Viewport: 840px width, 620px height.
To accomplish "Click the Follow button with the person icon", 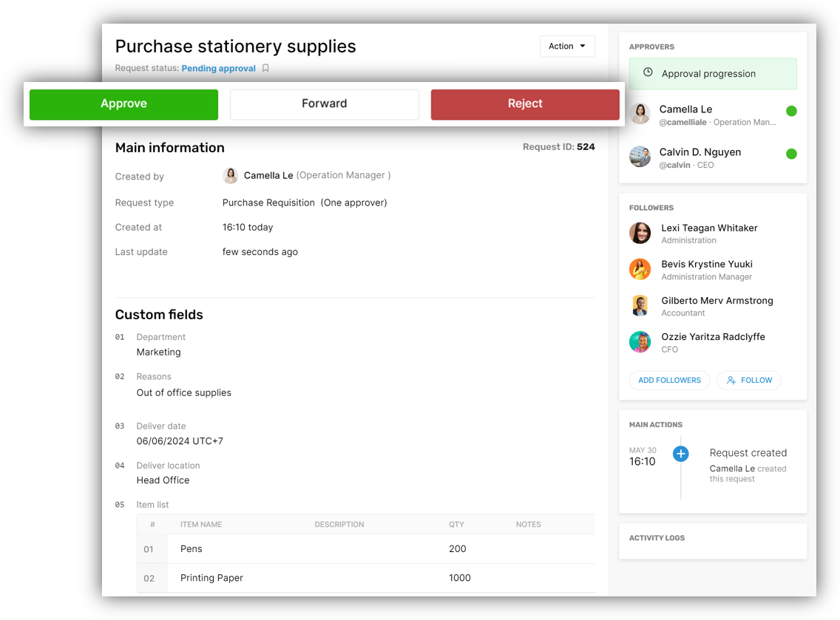I will 749,380.
